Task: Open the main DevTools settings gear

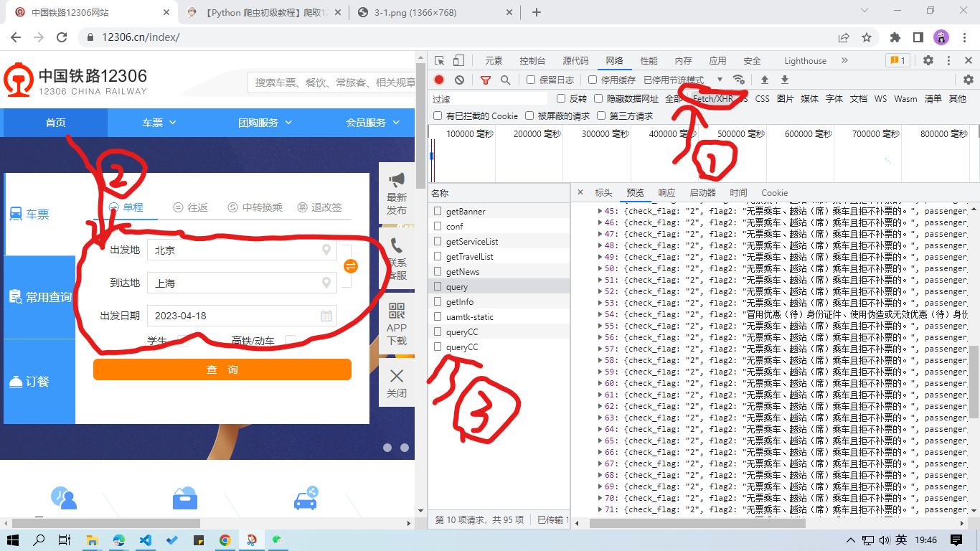Action: [928, 60]
